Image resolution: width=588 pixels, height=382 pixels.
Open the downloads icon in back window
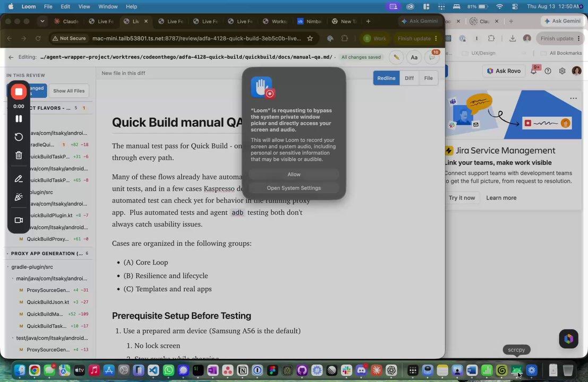(512, 38)
